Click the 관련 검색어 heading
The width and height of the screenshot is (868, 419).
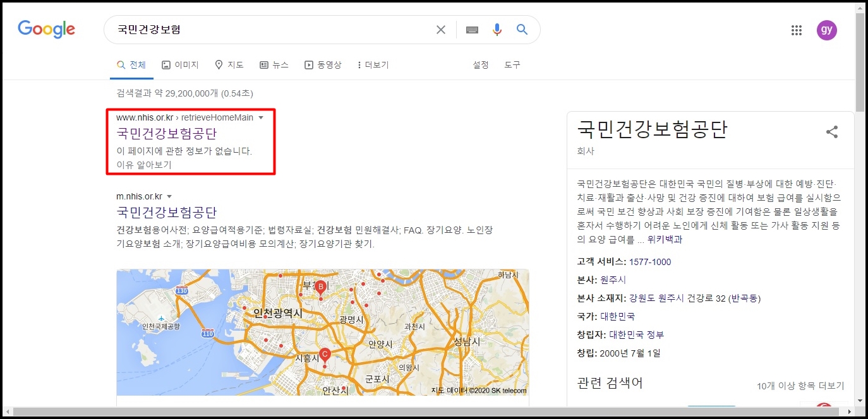click(x=610, y=382)
